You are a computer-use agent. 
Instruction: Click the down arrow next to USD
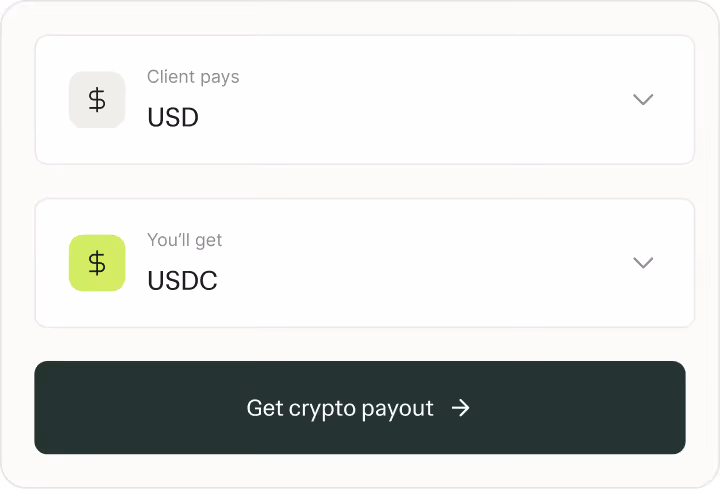point(643,100)
